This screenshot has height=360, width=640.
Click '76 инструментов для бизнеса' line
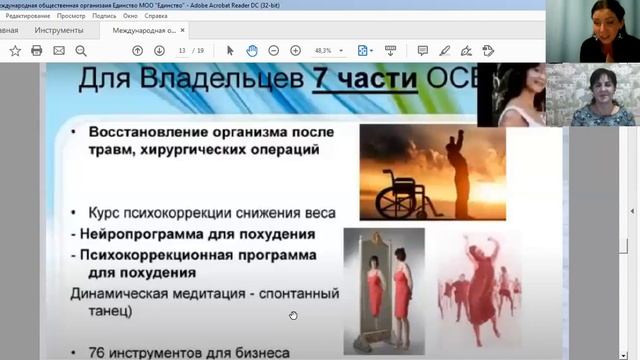pyautogui.click(x=189, y=353)
